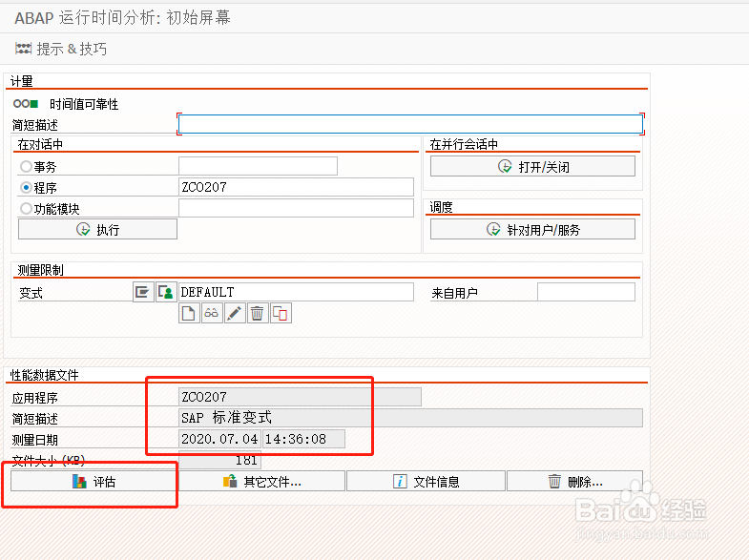The width and height of the screenshot is (749, 560).
Task: Click the 执行 execute button
Action: point(97,229)
